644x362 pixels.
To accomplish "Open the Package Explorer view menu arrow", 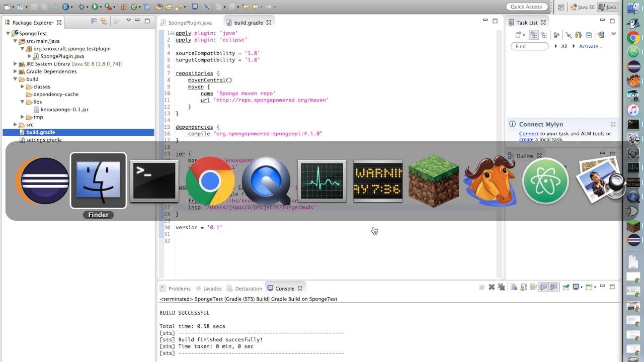I will [x=128, y=21].
